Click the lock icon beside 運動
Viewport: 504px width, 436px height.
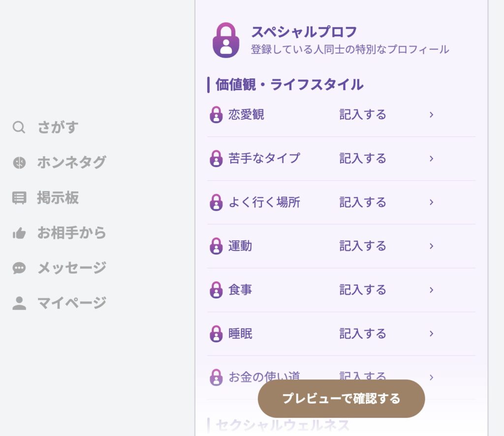(216, 246)
